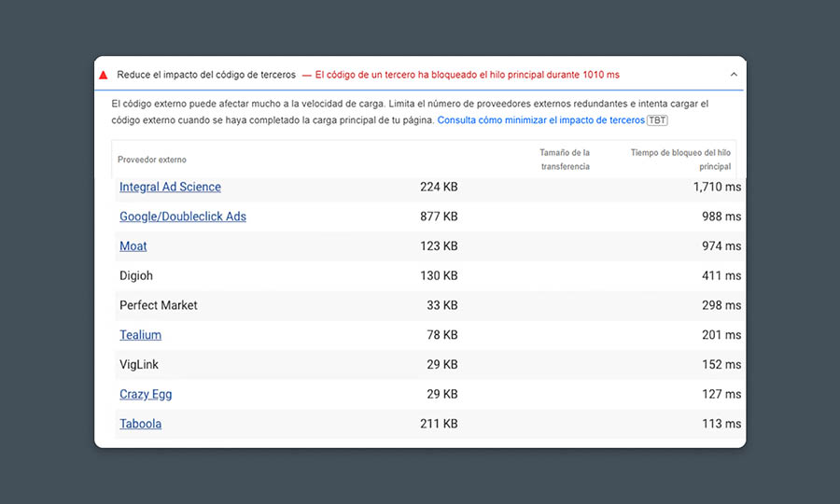Click the 877 KB transfer size value
Image resolution: width=840 pixels, height=504 pixels.
coord(439,217)
